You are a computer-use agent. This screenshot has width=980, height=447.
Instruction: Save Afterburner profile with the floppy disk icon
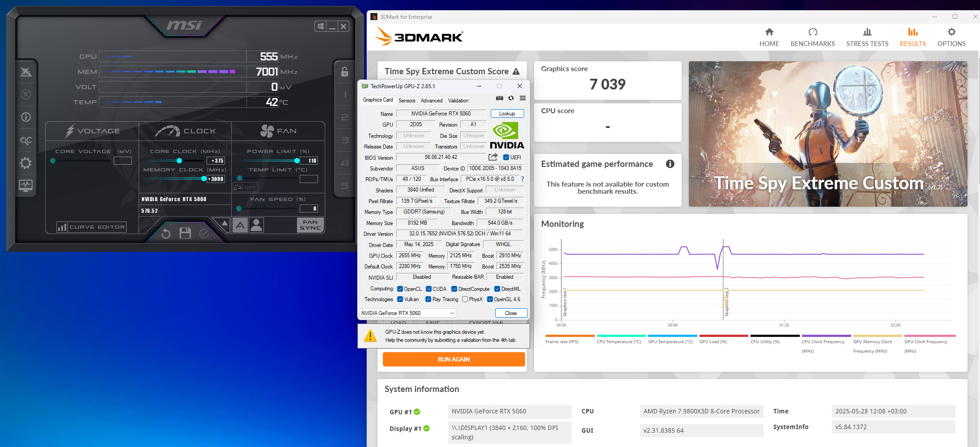[x=185, y=233]
